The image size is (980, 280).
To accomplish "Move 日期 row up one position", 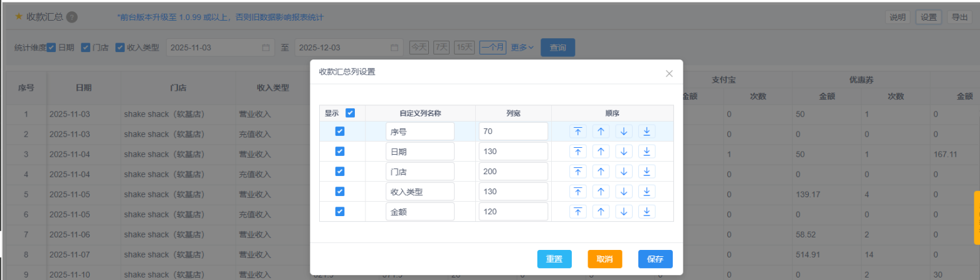I will pyautogui.click(x=601, y=151).
